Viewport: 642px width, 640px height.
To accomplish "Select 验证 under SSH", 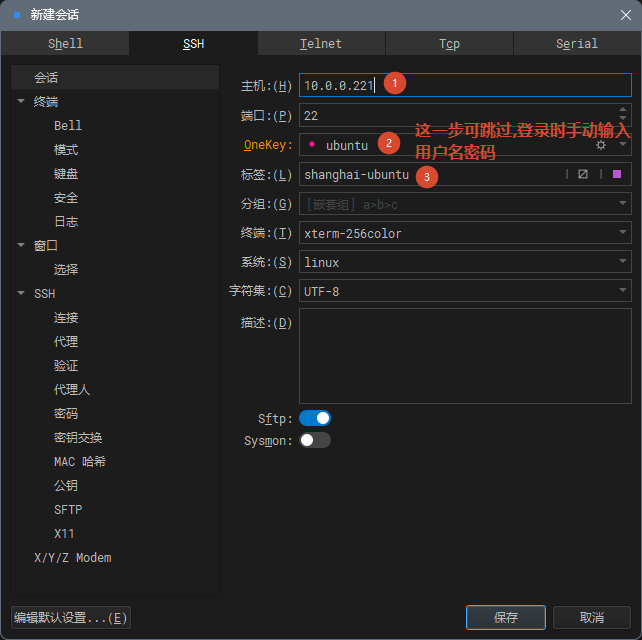I will click(x=66, y=365).
